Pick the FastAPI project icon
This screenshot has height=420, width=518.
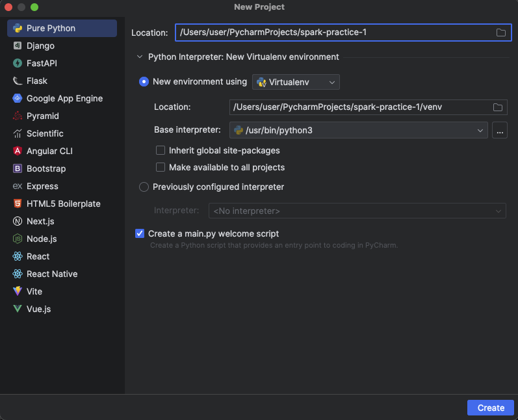(17, 63)
